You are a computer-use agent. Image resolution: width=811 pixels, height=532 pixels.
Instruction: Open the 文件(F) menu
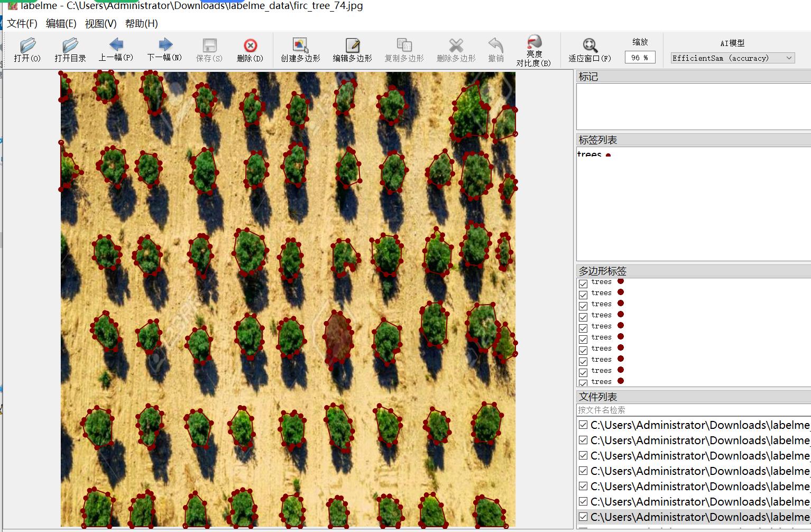[22, 24]
